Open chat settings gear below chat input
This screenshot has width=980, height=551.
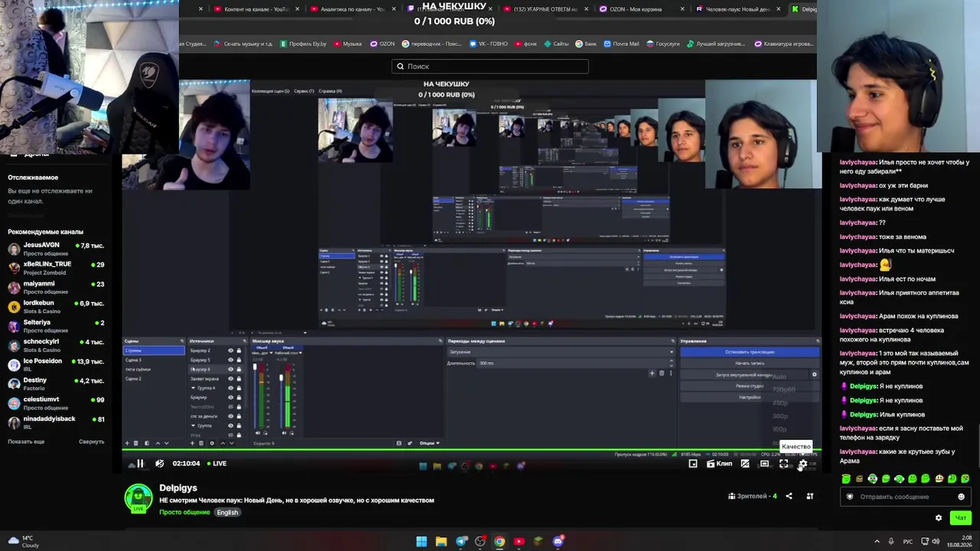coord(939,518)
